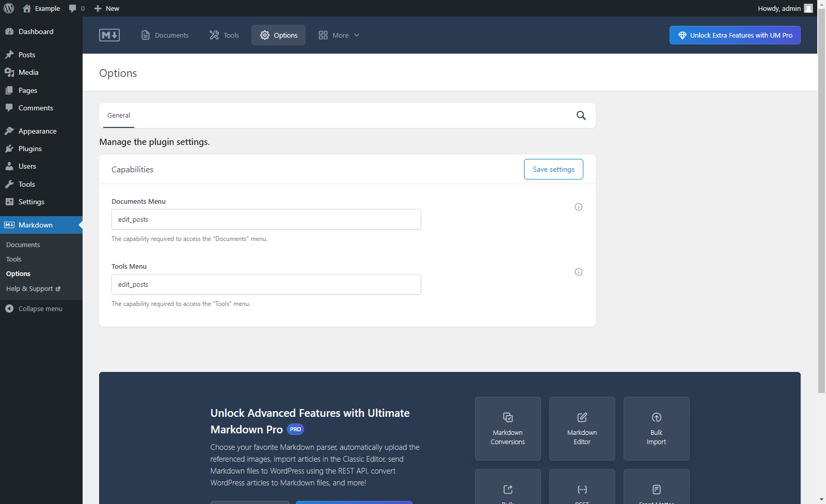Screen dimensions: 826x504
Task: Open Comments in sidebar
Action: pos(41,108)
